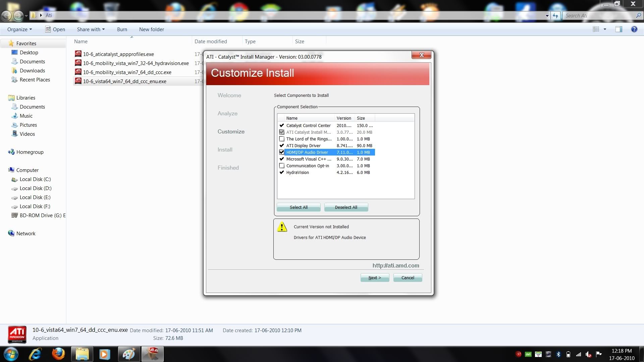Click the warning icon next to status message

click(282, 226)
